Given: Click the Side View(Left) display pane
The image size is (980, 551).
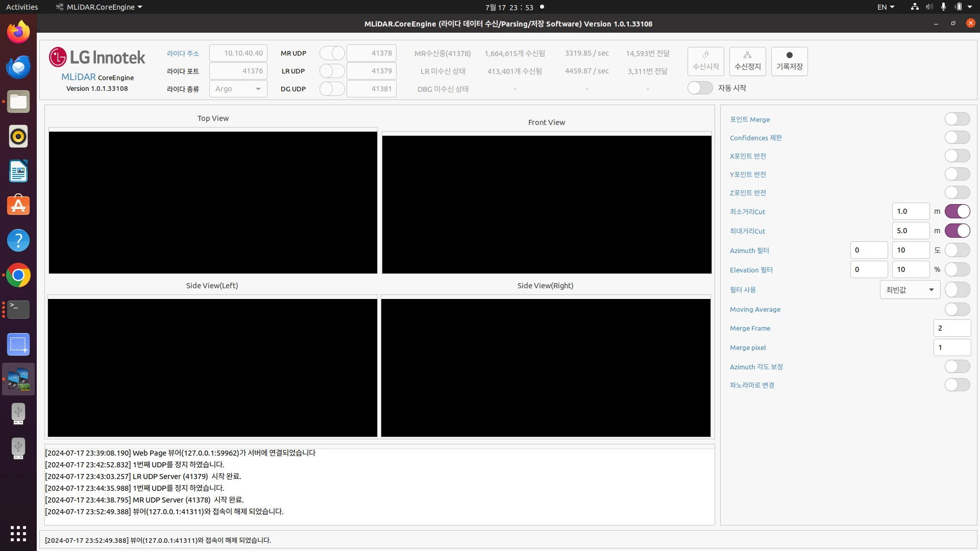Looking at the screenshot, I should pos(212,368).
